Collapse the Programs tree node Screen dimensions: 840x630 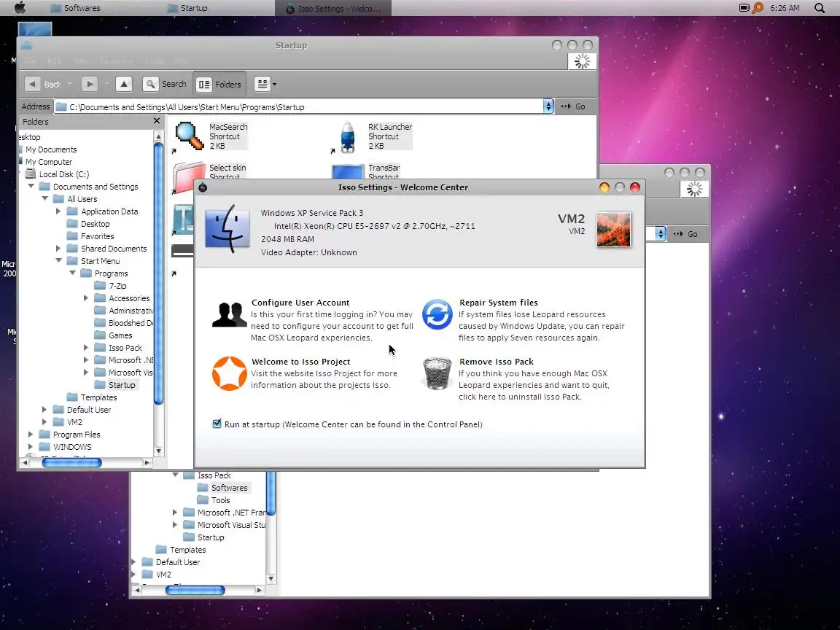(x=73, y=273)
